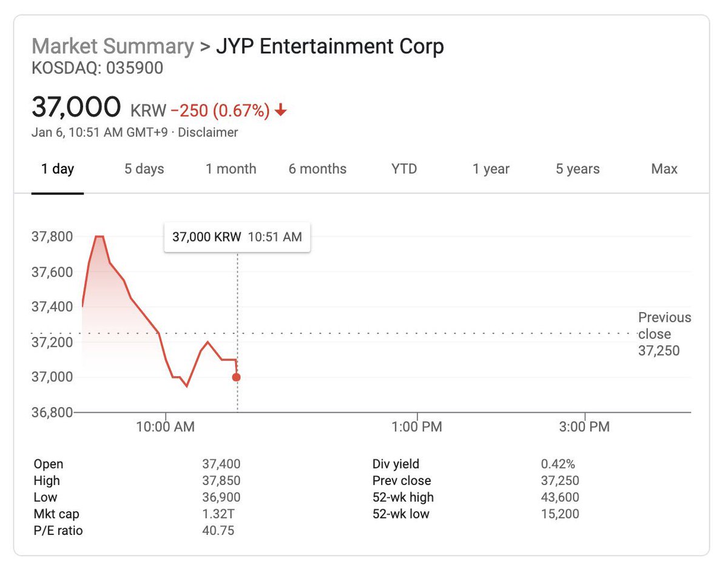The image size is (728, 567).
Task: Click the Low value 36,900
Action: (221, 497)
